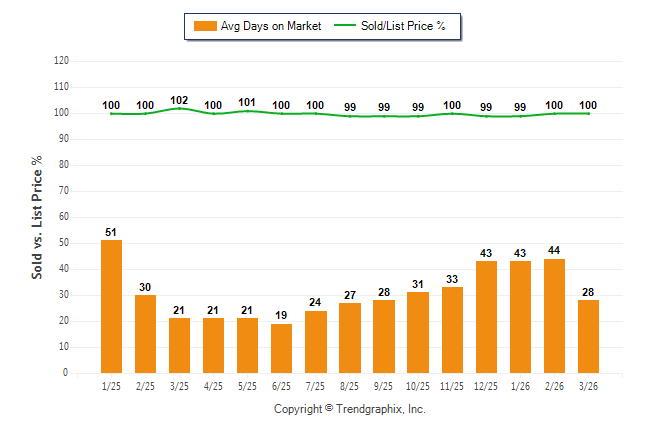
Task: Click the 6/25 bar with value 19
Action: pos(281,348)
